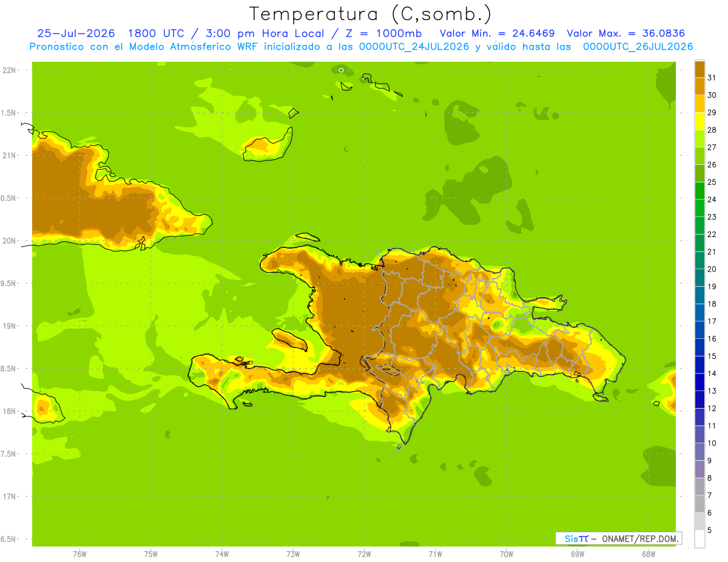Click the "21N" latitude axis label

tap(10, 156)
